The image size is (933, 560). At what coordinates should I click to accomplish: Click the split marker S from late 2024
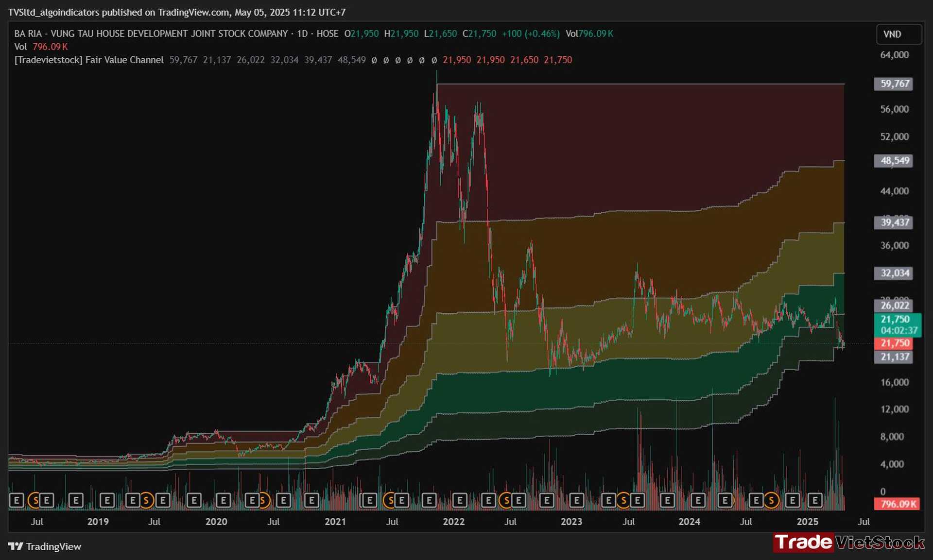(x=771, y=500)
